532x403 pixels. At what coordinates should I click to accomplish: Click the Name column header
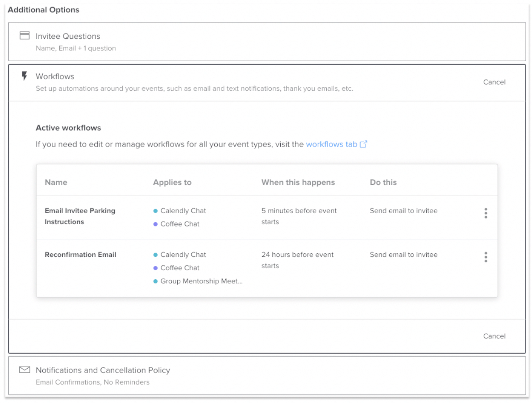(56, 182)
